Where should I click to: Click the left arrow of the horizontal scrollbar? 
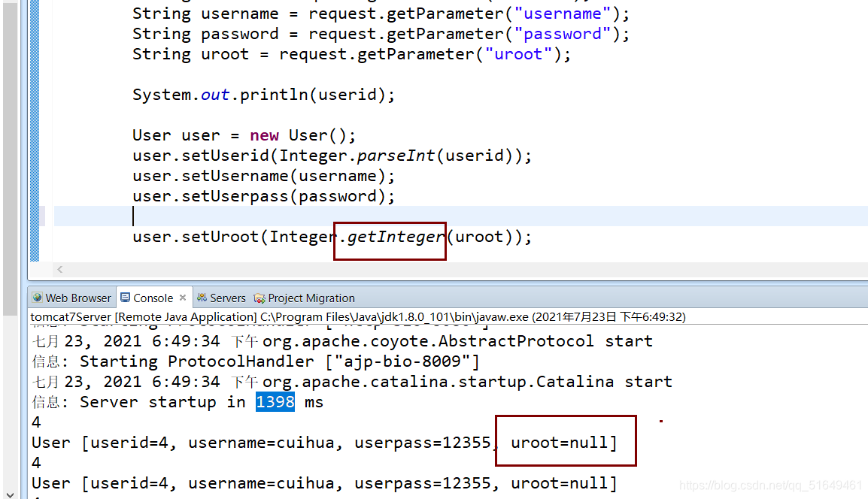59,269
